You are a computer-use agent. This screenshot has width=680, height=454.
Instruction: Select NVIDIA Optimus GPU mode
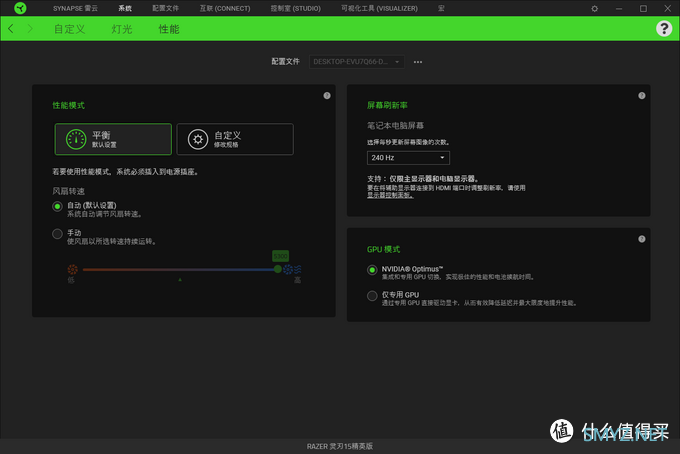click(x=372, y=270)
